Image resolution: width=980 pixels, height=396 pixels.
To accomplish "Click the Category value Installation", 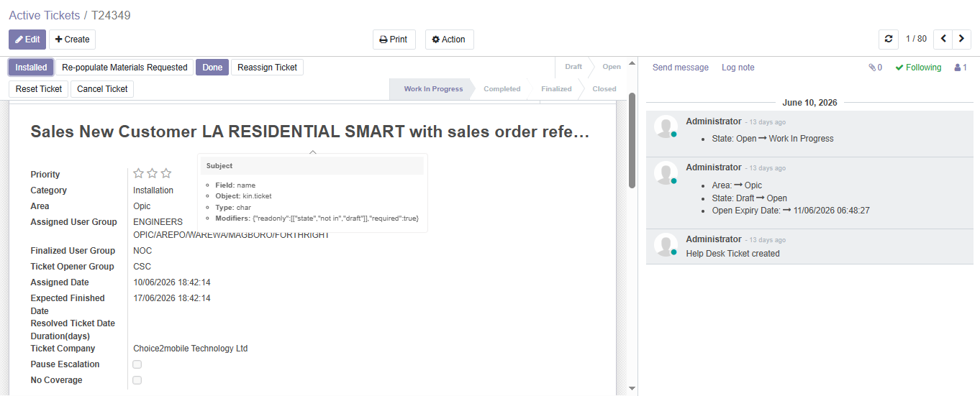I will 153,190.
